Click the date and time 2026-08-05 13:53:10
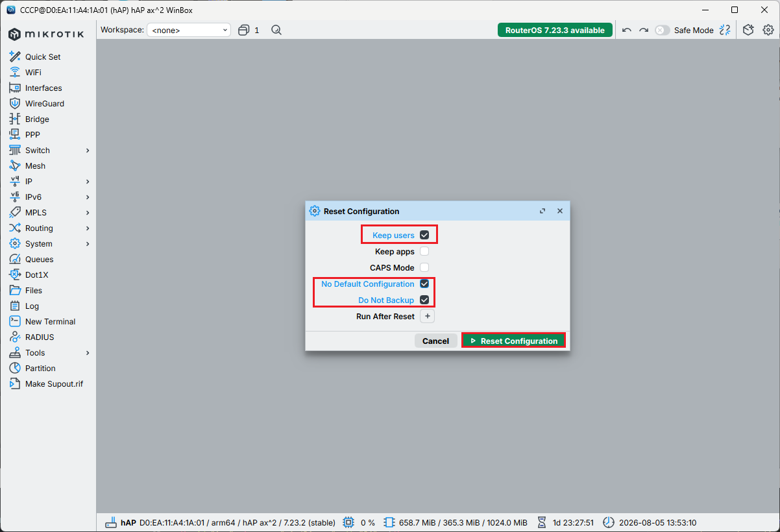780x532 pixels. pyautogui.click(x=657, y=522)
